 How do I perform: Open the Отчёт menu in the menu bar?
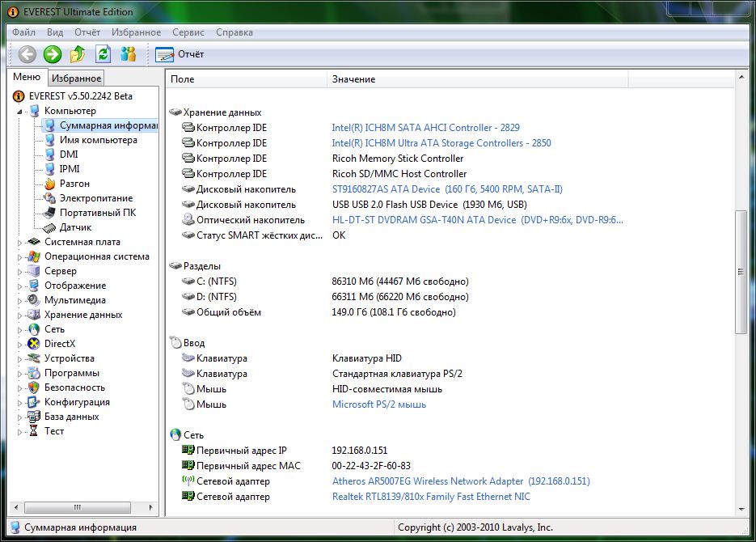[x=87, y=32]
